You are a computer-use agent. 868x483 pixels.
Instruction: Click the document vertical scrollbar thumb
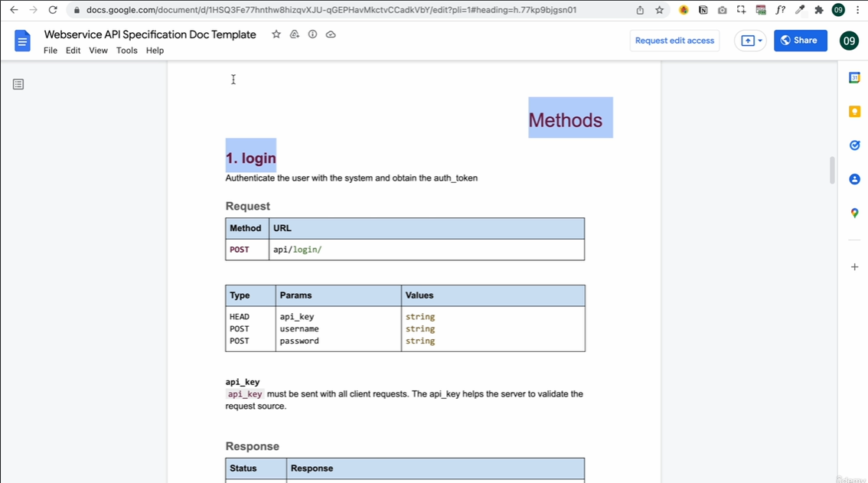click(831, 170)
